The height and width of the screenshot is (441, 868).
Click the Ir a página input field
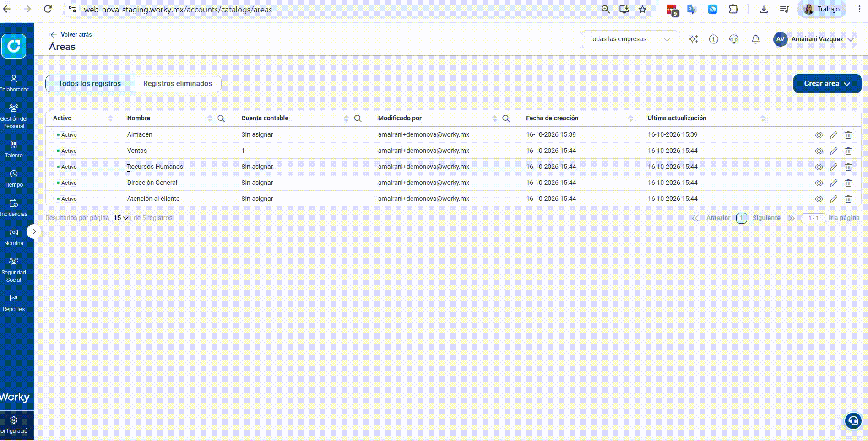(813, 218)
